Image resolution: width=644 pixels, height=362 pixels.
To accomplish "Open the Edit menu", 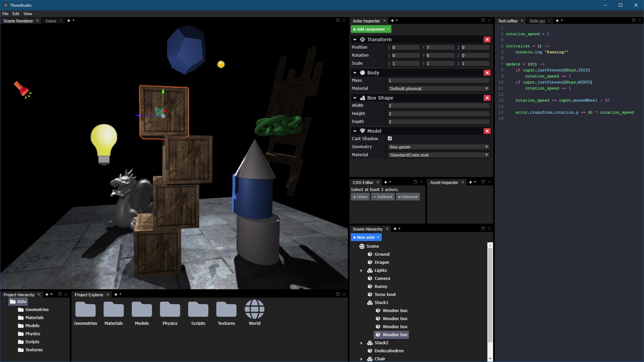I will pyautogui.click(x=16, y=14).
